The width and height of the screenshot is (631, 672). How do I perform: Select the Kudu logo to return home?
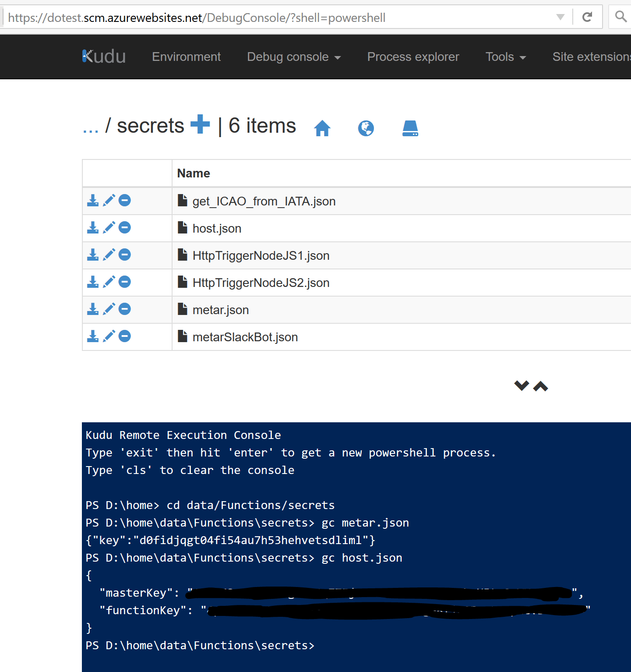(x=103, y=55)
